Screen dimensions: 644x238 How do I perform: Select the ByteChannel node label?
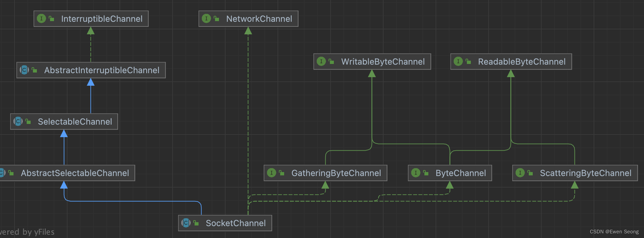(x=461, y=173)
